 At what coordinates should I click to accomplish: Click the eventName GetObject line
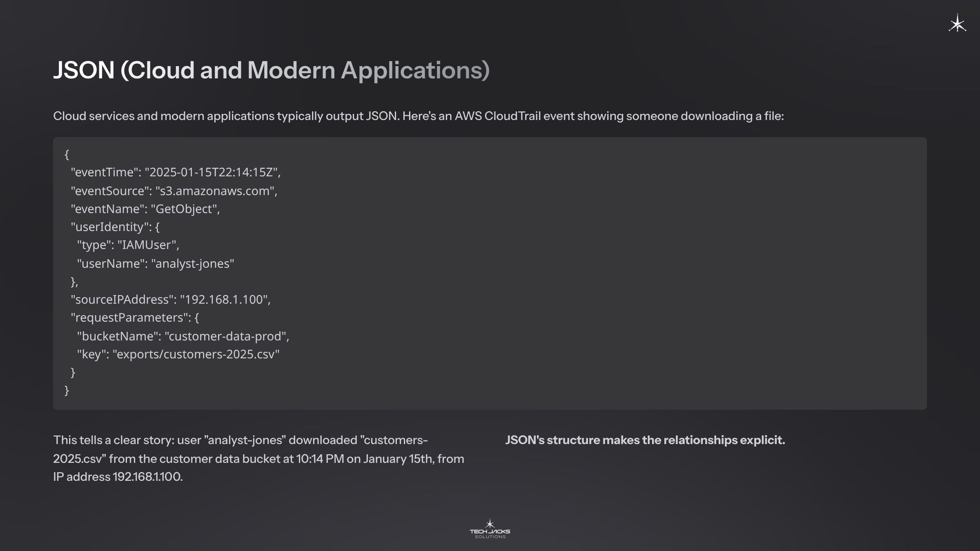(145, 209)
